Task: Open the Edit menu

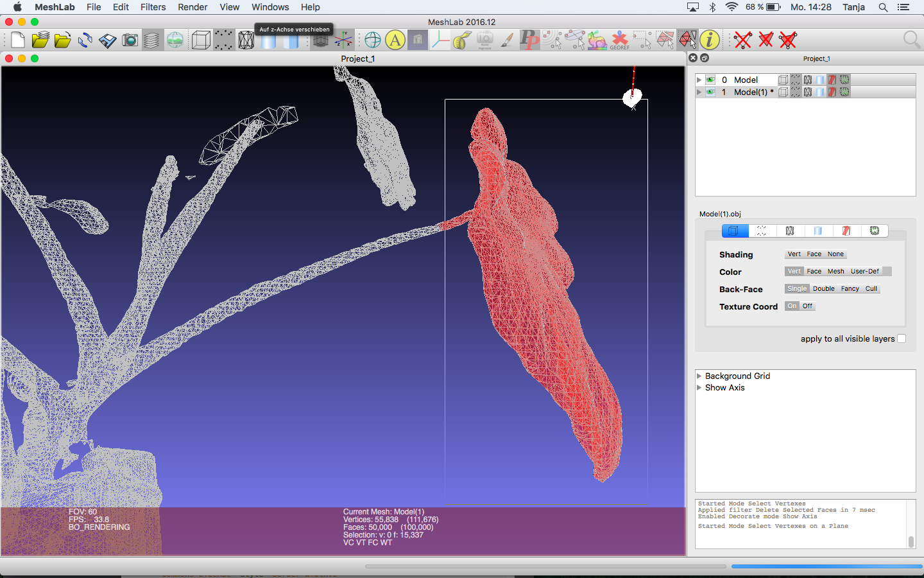Action: [121, 7]
